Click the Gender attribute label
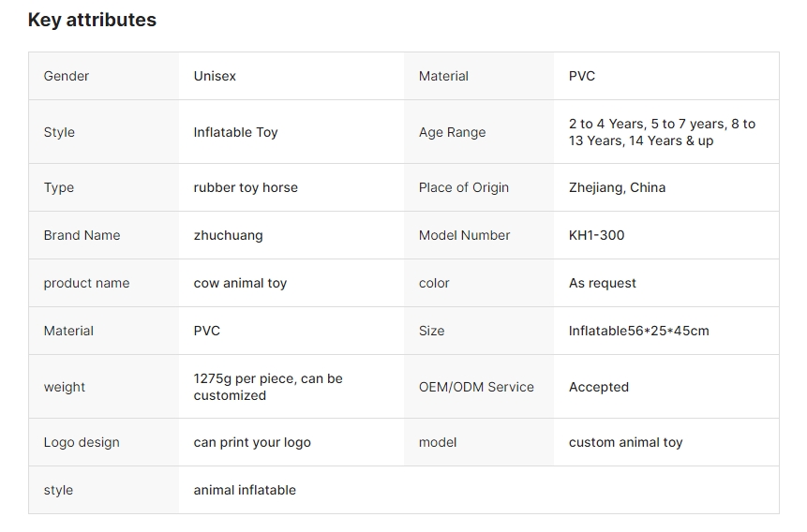Screen dimensions: 807x532 point(67,76)
